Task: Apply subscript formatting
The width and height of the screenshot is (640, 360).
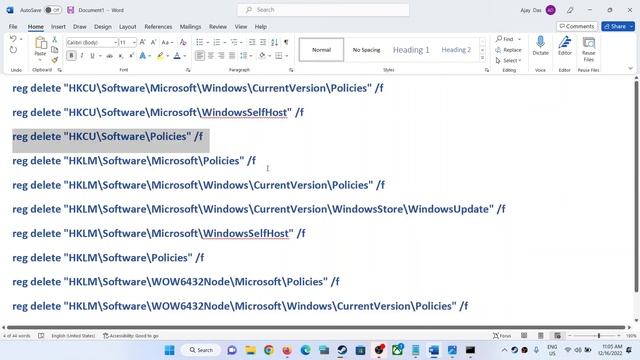Action: 121,56
